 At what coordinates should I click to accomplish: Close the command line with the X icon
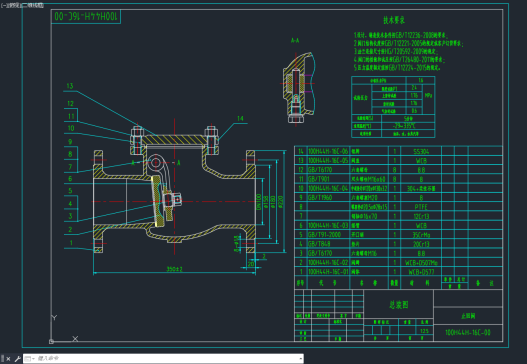click(8, 359)
